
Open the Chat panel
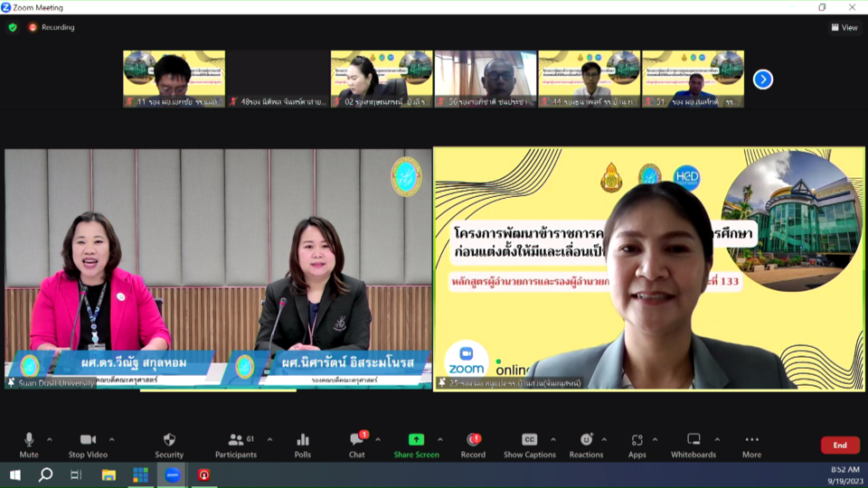[x=356, y=444]
